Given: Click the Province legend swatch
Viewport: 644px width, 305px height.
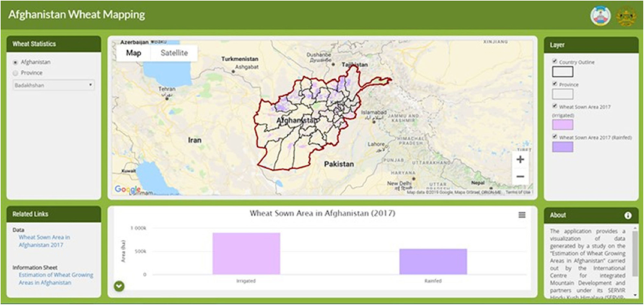Looking at the screenshot, I should click(x=562, y=94).
